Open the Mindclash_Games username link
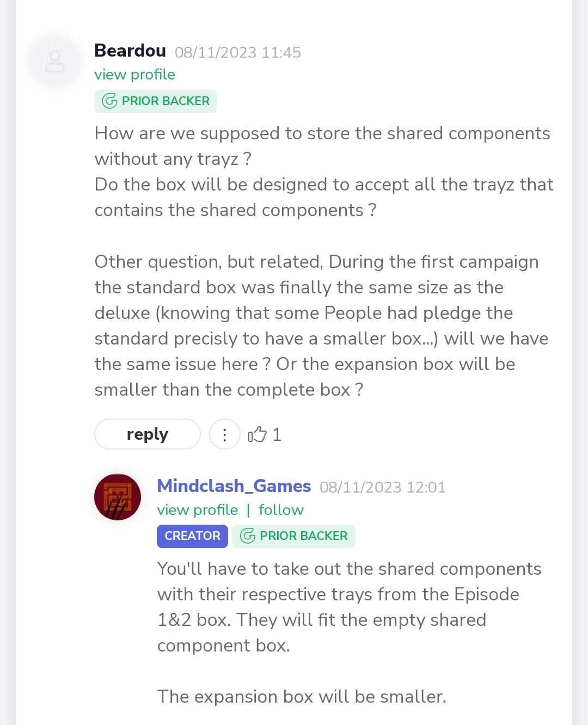 pyautogui.click(x=234, y=486)
